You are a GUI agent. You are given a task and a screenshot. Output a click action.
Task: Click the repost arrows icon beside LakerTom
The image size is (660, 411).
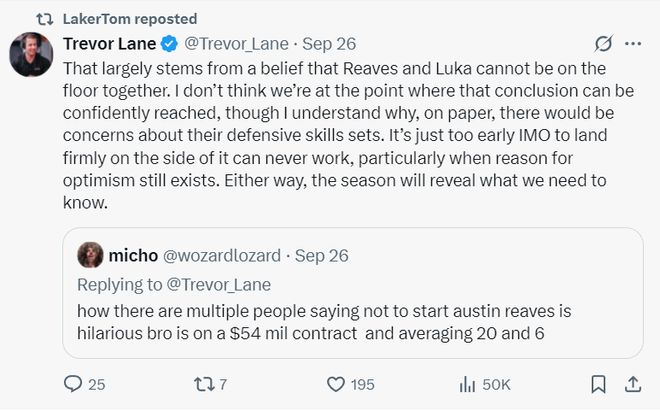pos(44,18)
